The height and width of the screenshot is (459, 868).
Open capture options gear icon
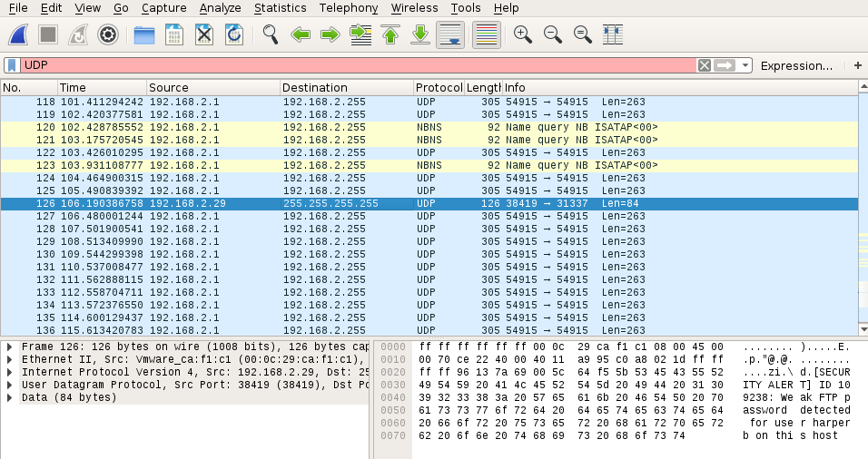click(108, 34)
